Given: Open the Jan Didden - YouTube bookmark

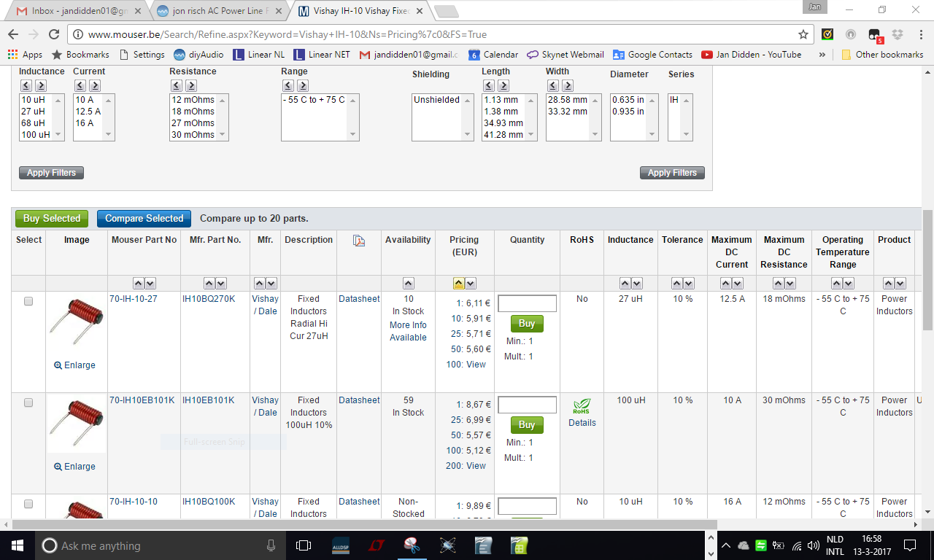Looking at the screenshot, I should tap(751, 55).
